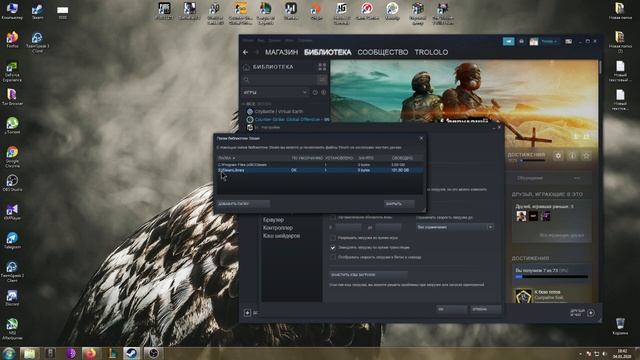Screen dimensions: 640x360
Task: Open the Friends and Chat plus icon
Action: point(591,313)
